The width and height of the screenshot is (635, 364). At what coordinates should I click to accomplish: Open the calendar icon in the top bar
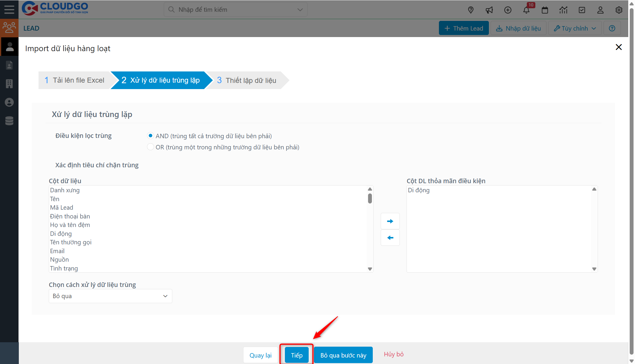click(545, 10)
